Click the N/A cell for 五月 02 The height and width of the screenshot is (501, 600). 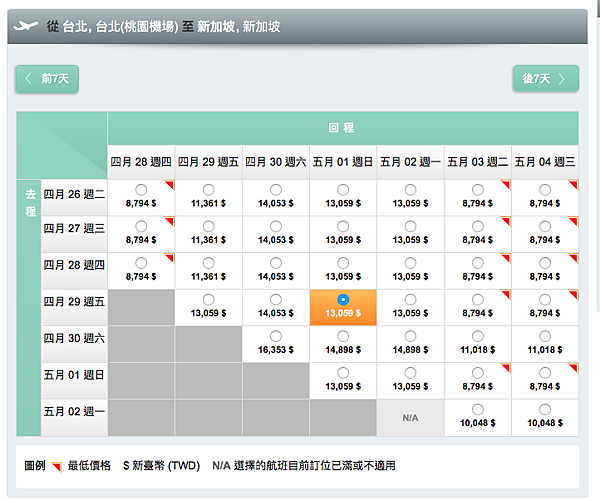(x=410, y=418)
